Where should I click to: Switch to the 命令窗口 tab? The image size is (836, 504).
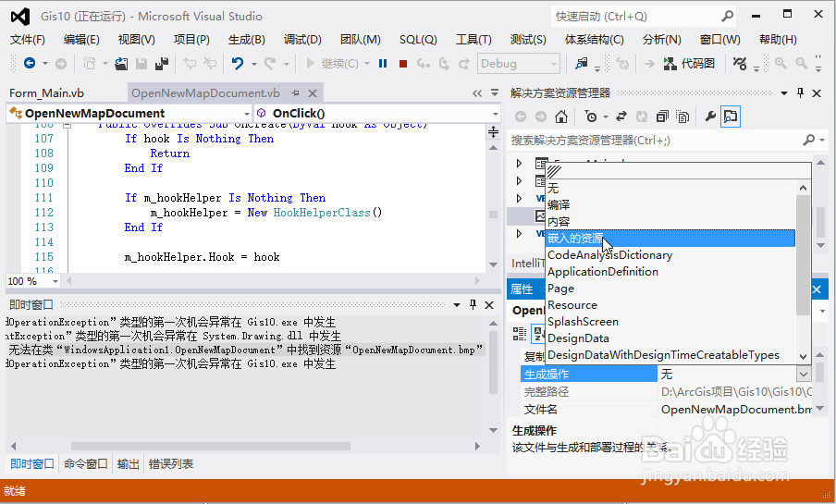pos(85,464)
